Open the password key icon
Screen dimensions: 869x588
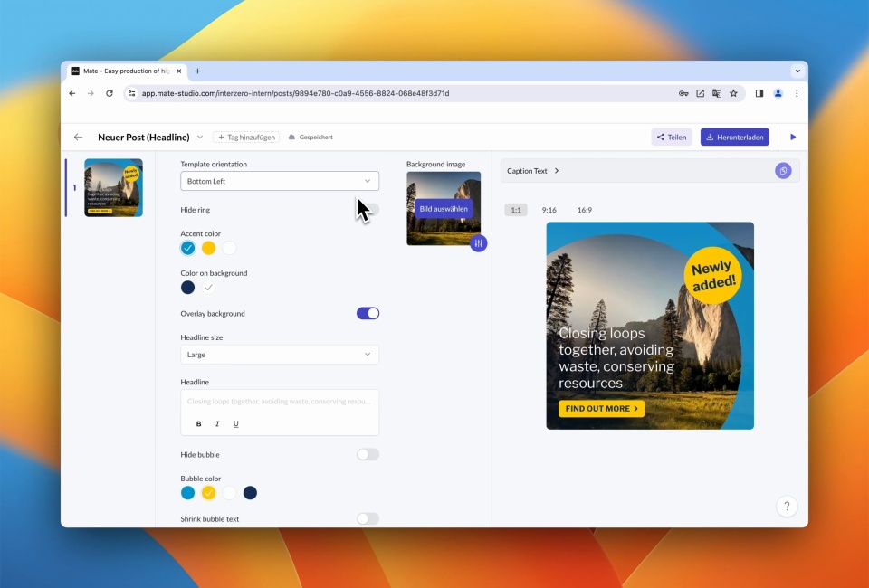point(683,93)
